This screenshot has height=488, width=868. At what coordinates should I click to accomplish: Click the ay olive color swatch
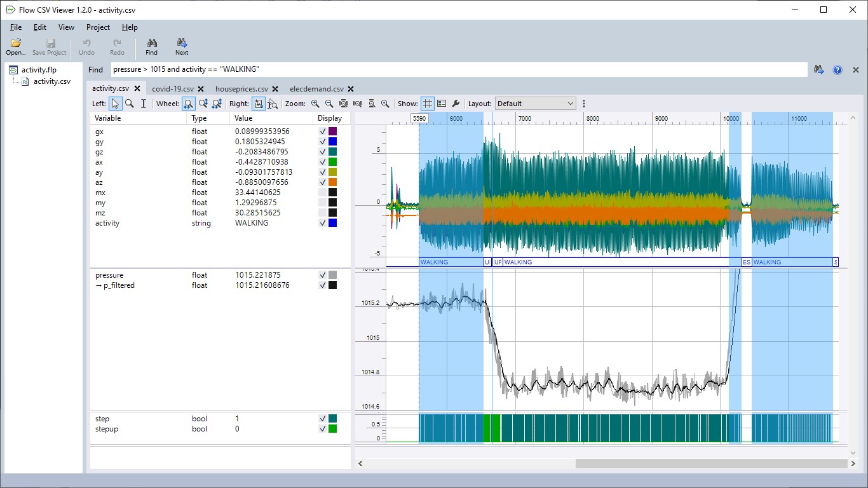[x=332, y=172]
